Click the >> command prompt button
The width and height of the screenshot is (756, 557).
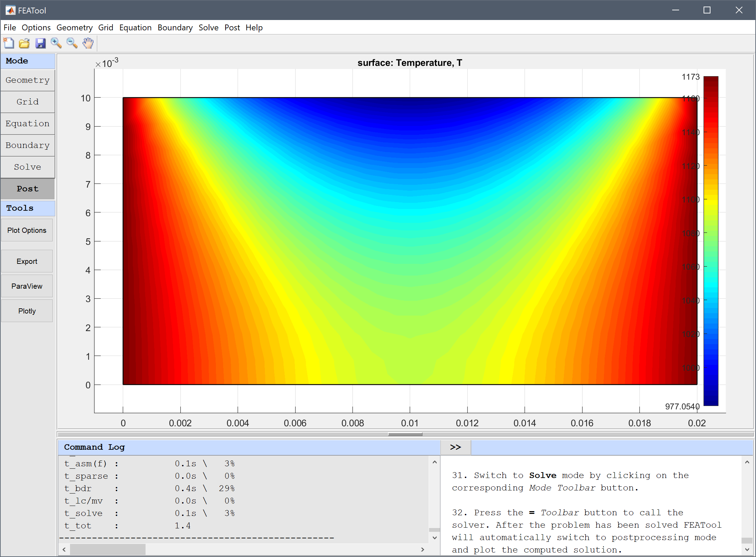click(456, 447)
